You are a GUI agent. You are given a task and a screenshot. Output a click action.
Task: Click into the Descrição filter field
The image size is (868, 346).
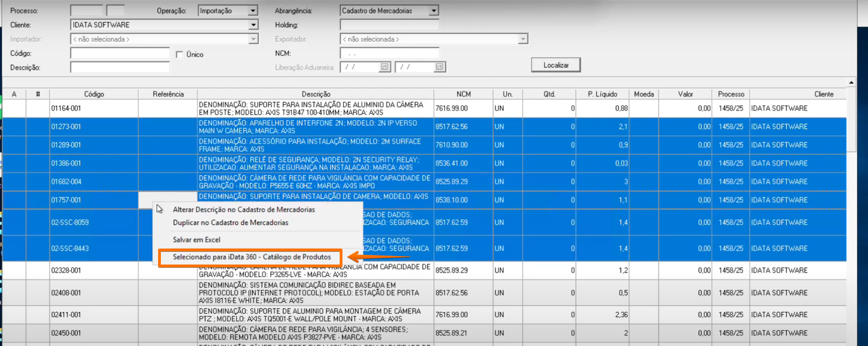click(x=120, y=67)
